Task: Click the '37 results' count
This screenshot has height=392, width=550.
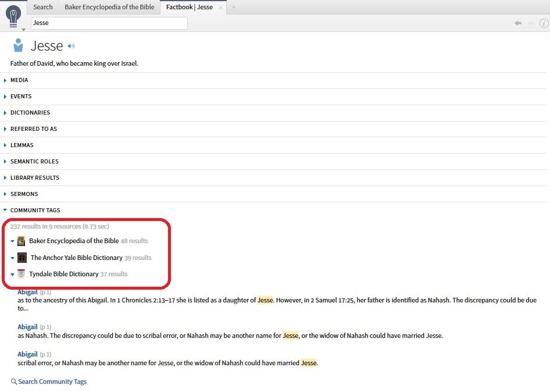Action: (x=113, y=274)
